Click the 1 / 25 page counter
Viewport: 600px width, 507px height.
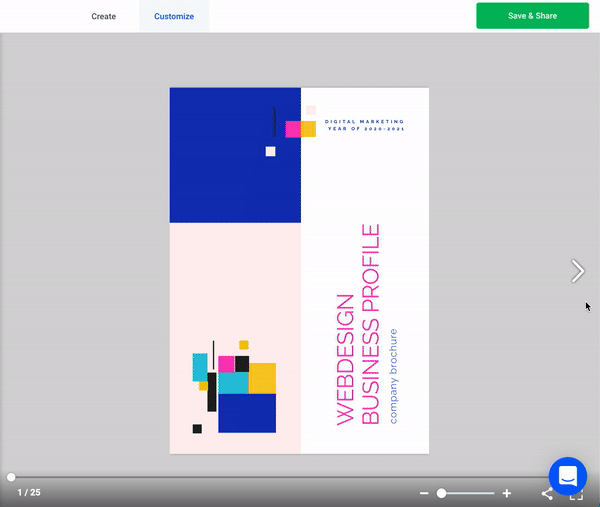click(x=29, y=492)
